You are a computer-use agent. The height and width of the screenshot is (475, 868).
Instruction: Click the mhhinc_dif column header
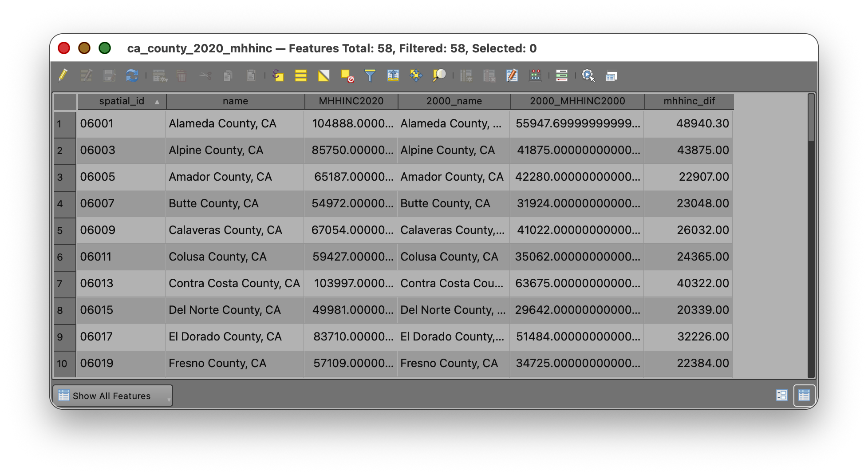[x=689, y=101]
